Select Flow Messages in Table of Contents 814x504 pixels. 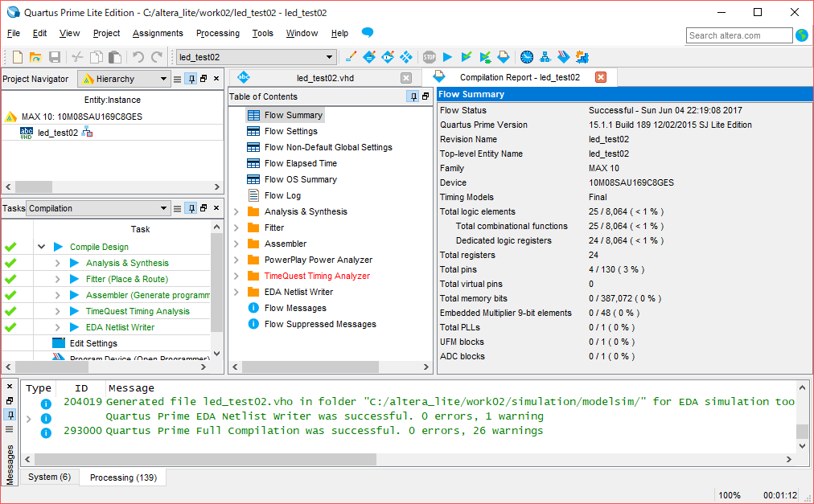pos(295,308)
